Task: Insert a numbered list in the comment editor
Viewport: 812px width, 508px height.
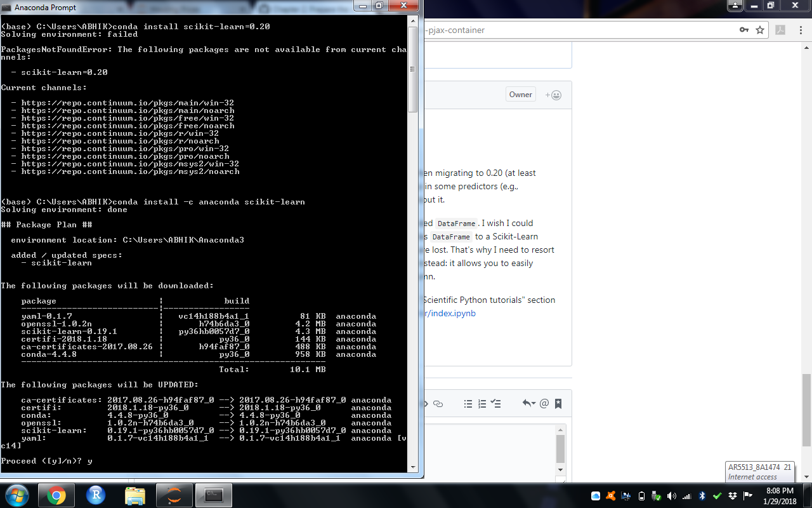Action: (x=481, y=404)
